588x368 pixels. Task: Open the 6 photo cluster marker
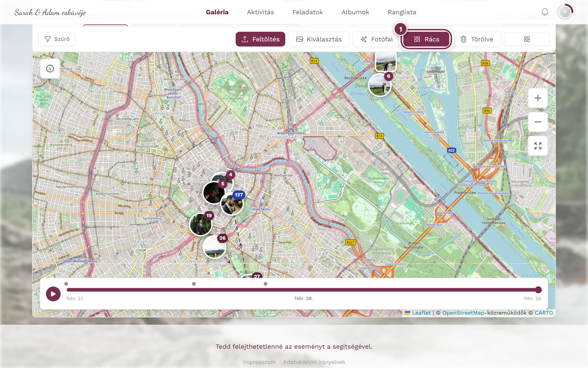tap(380, 85)
